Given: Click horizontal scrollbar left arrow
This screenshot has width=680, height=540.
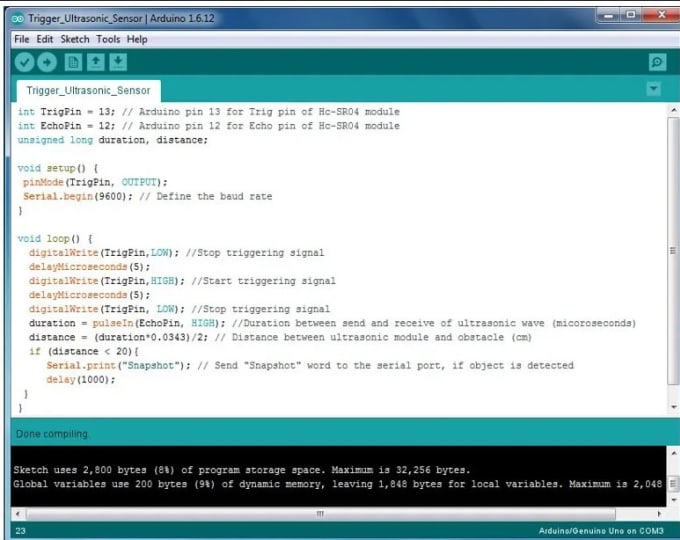Looking at the screenshot, I should coord(18,514).
